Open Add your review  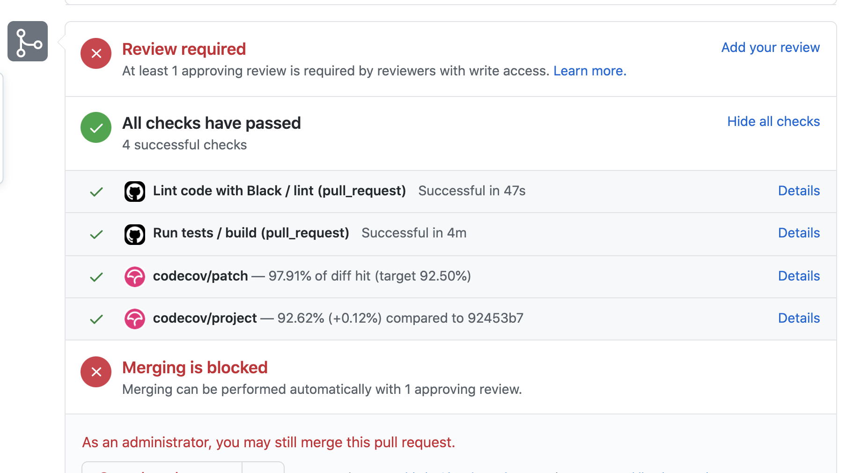pyautogui.click(x=770, y=47)
